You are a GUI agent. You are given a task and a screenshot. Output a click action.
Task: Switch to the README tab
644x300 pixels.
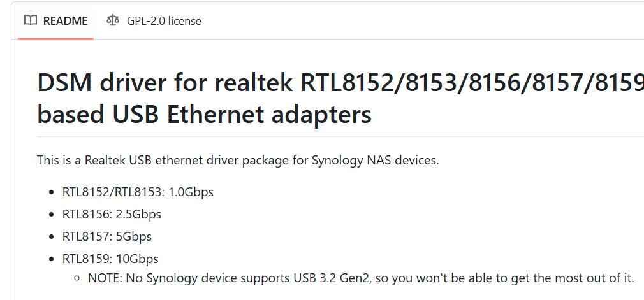tap(55, 20)
